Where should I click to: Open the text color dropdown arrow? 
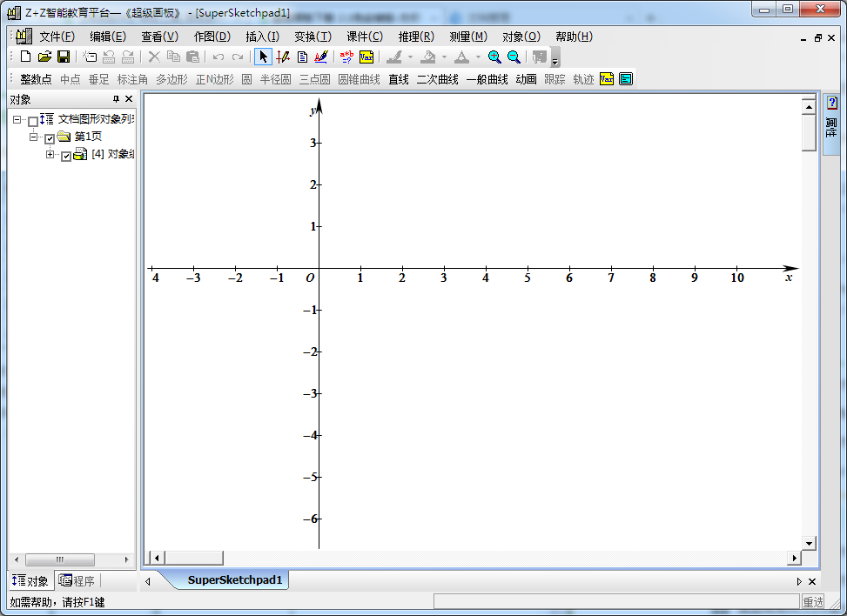(478, 57)
